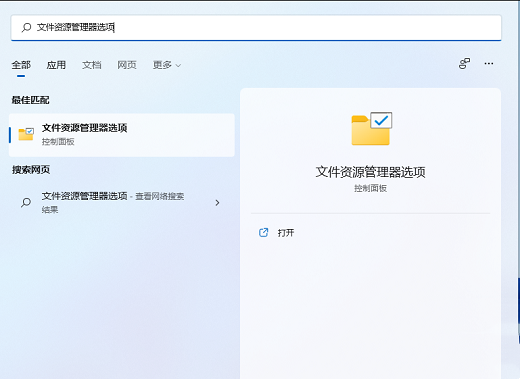The image size is (520, 379).
Task: Expand the 更多 dropdown
Action: pyautogui.click(x=167, y=65)
